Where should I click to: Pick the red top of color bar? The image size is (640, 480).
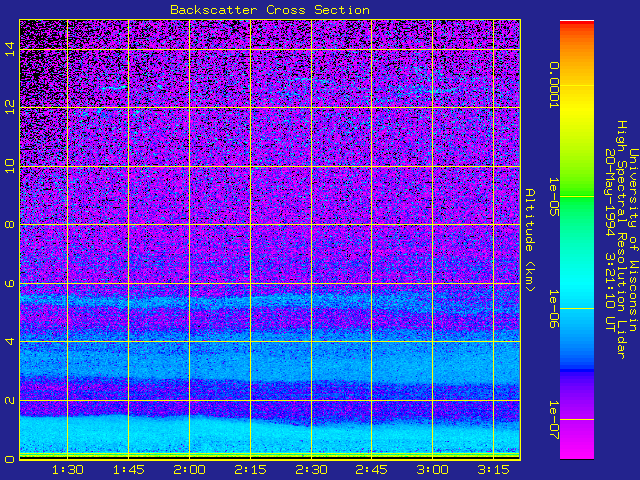(577, 24)
